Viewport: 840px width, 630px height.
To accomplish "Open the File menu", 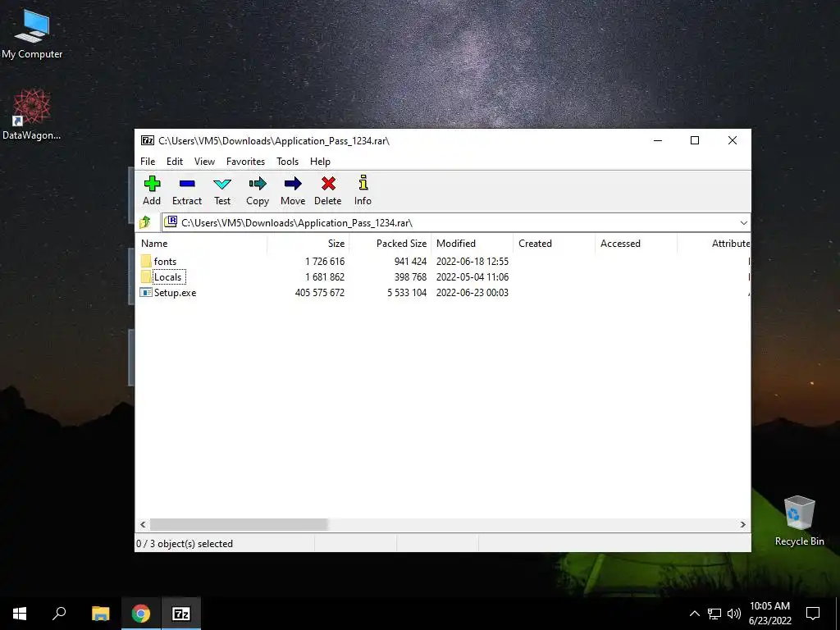I will (148, 162).
